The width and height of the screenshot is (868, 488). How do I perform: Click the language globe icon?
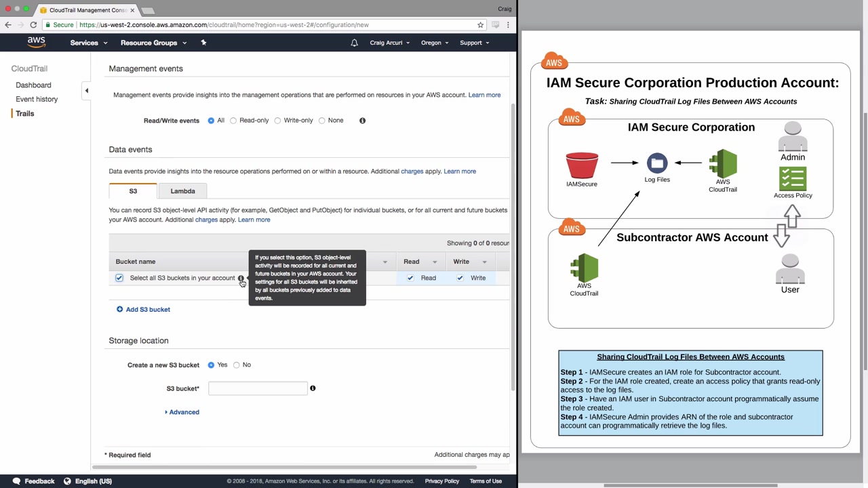pyautogui.click(x=67, y=481)
